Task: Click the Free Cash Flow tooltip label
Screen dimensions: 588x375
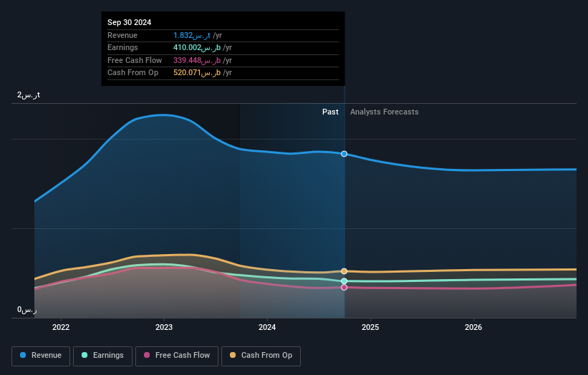Action: 135,60
